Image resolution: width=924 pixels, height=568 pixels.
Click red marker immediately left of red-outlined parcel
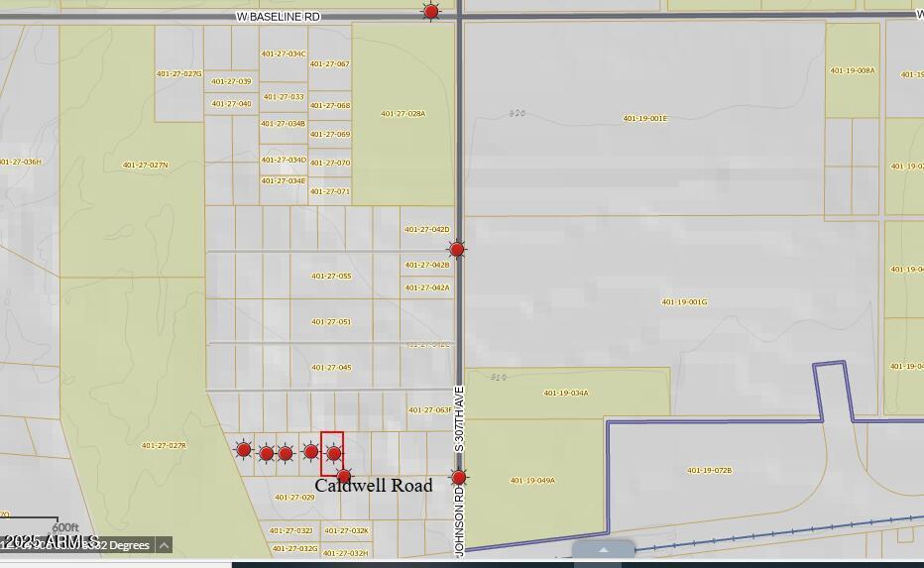pos(311,452)
